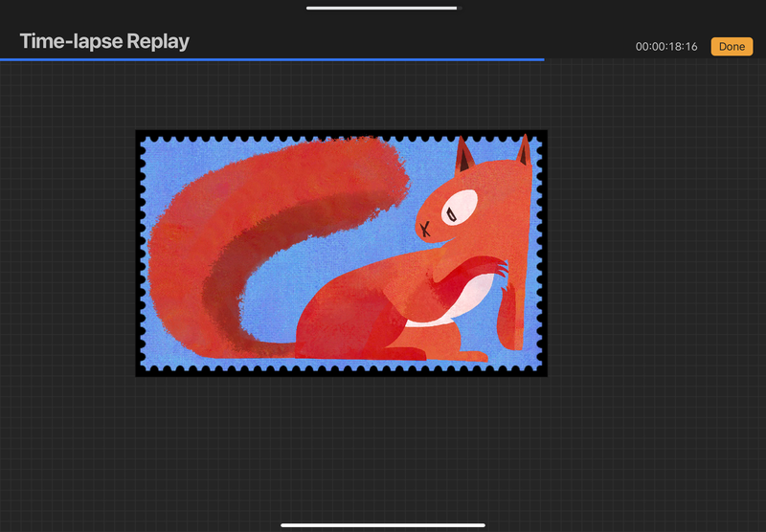Click the home indicator bar at bottom
This screenshot has width=766, height=532.
tap(382, 524)
